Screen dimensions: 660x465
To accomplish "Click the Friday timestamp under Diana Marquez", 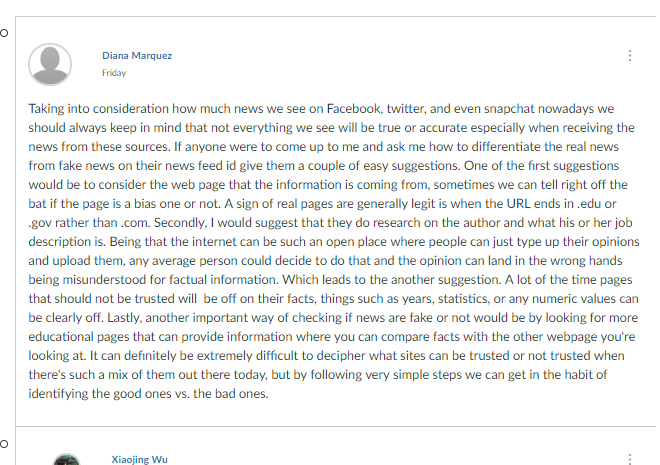I will [114, 73].
